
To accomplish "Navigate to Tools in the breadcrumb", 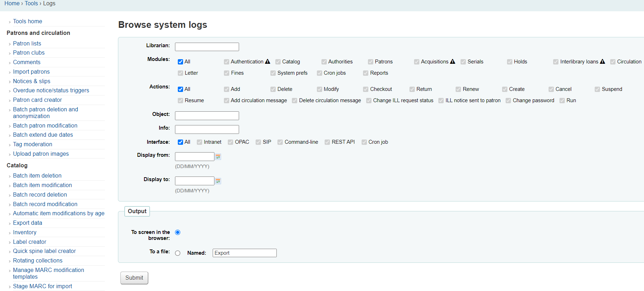I will point(31,4).
